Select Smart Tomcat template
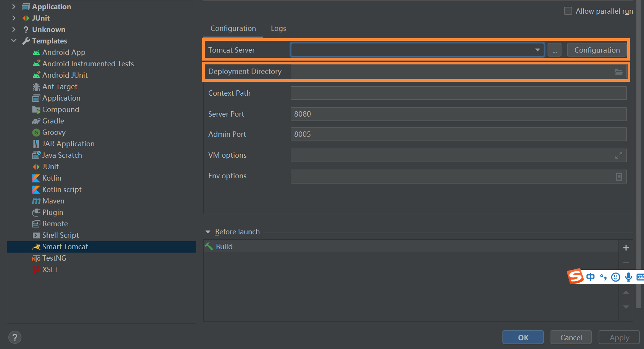 tap(101, 247)
